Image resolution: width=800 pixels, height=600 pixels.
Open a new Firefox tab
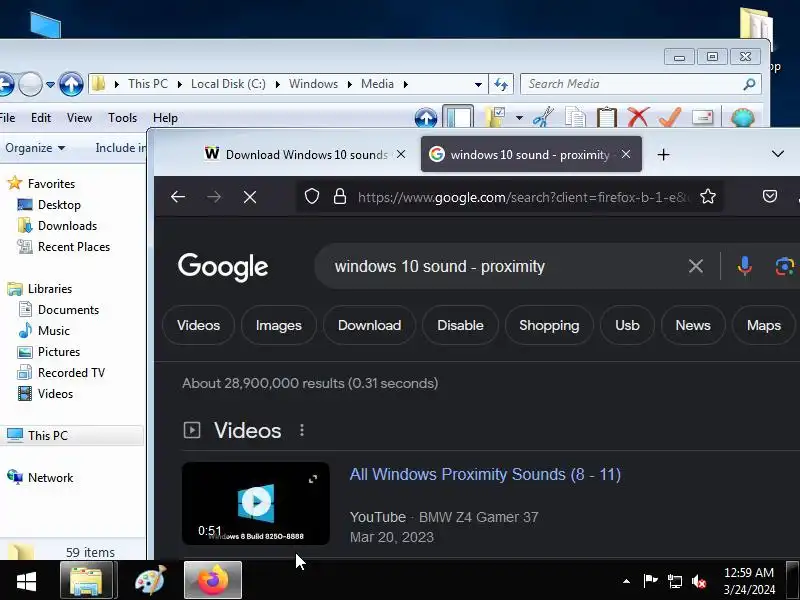(x=663, y=155)
